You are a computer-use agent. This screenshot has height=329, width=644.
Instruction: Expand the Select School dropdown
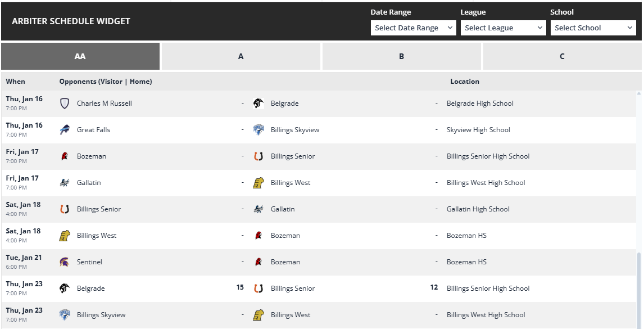coord(593,28)
